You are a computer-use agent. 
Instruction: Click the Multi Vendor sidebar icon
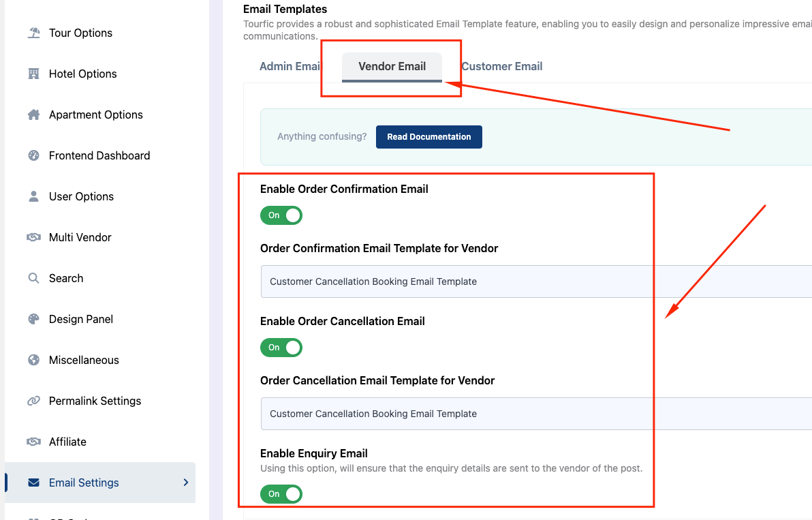click(x=33, y=236)
